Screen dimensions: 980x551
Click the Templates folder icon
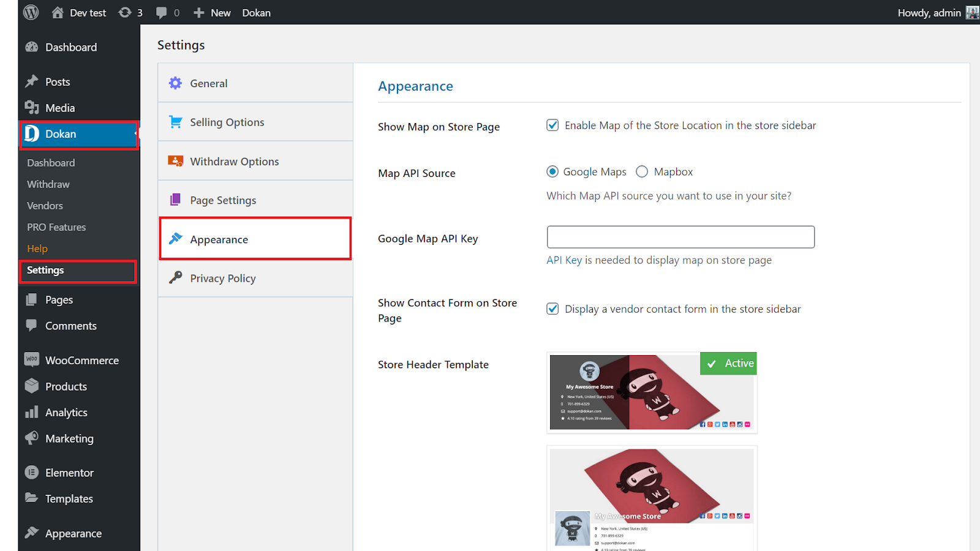[x=32, y=498]
